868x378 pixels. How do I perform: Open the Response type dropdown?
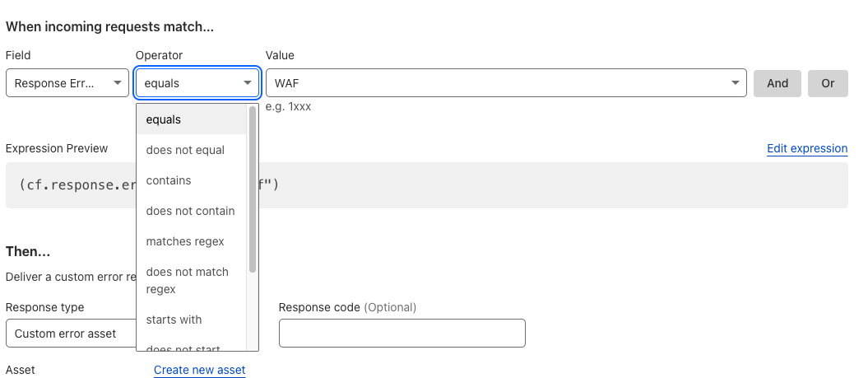[70, 334]
